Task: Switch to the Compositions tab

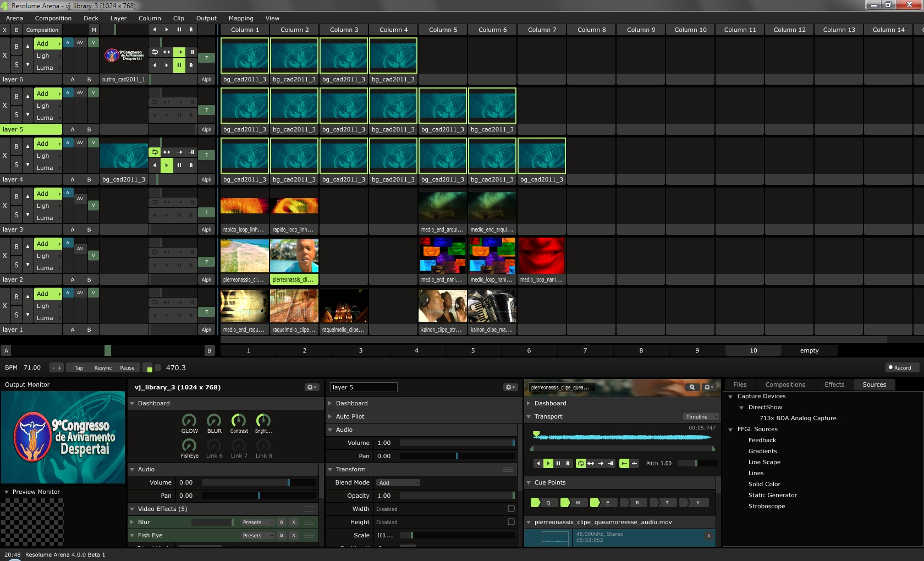Action: (785, 385)
